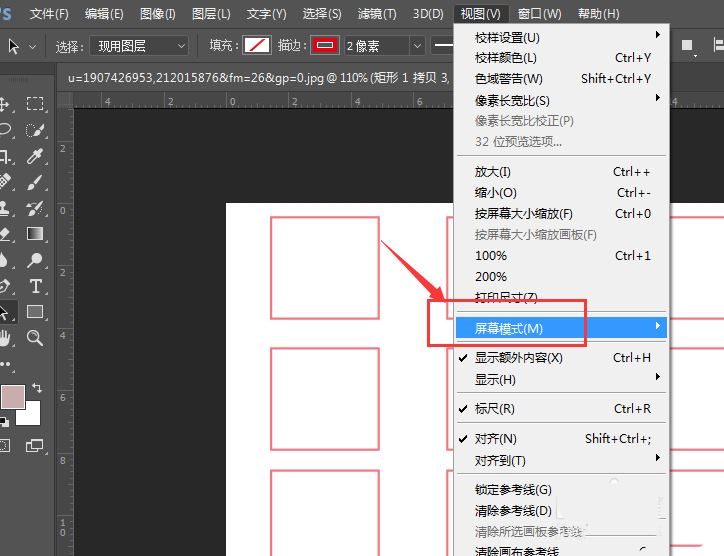Open the 现用图层 selection dropdown
Screen dimensions: 724x556
139,46
